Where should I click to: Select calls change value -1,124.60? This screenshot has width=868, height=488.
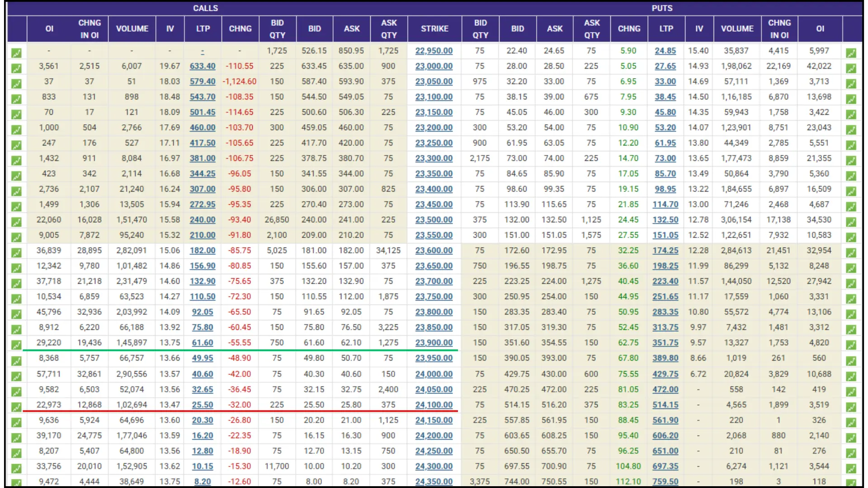coord(240,81)
